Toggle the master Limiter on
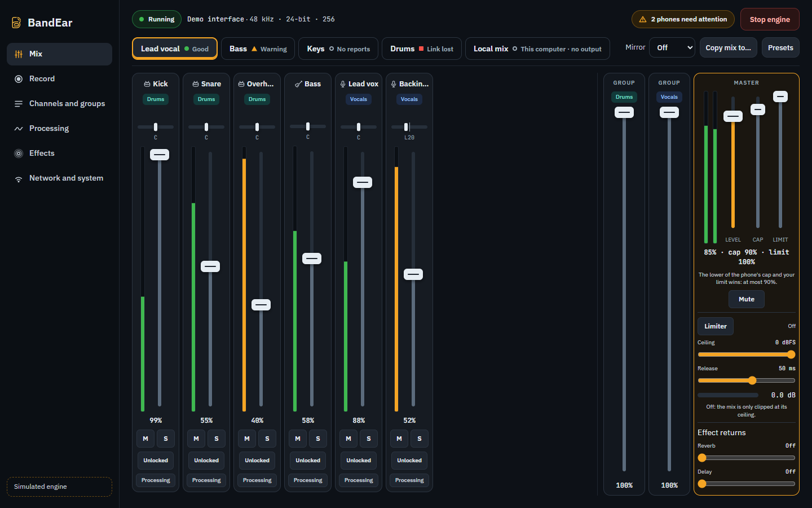This screenshot has height=508, width=812. pos(716,326)
